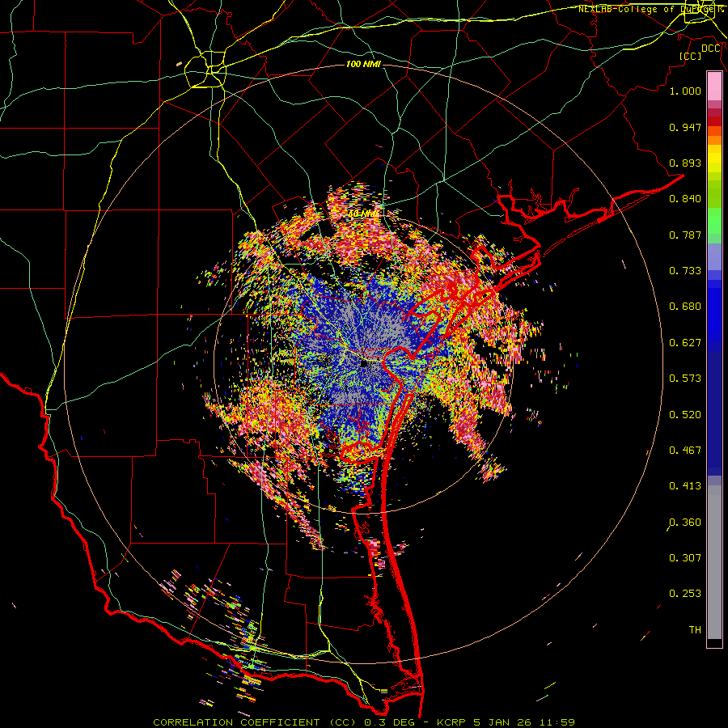The image size is (728, 728).
Task: Click the [CC] legend header
Action: coord(691,56)
